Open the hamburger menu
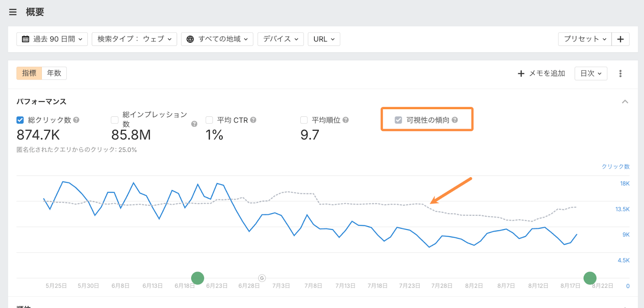Image resolution: width=644 pixels, height=308 pixels. tap(13, 12)
